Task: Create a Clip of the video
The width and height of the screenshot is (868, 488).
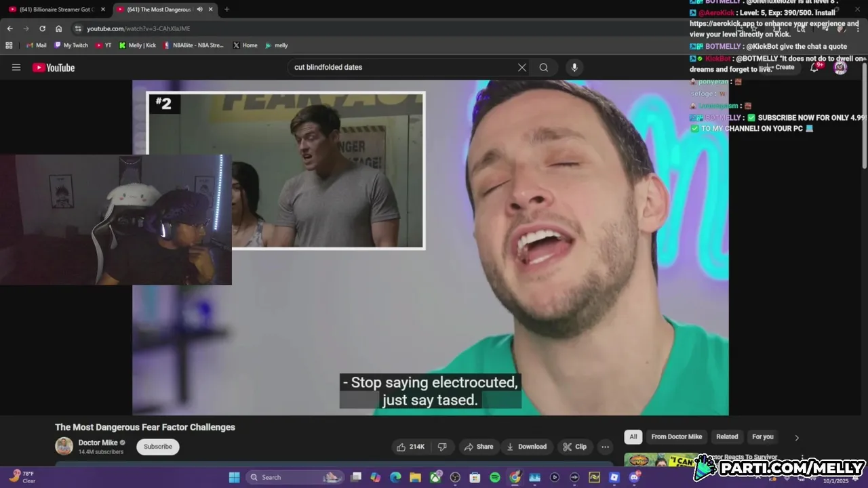Action: click(x=574, y=447)
